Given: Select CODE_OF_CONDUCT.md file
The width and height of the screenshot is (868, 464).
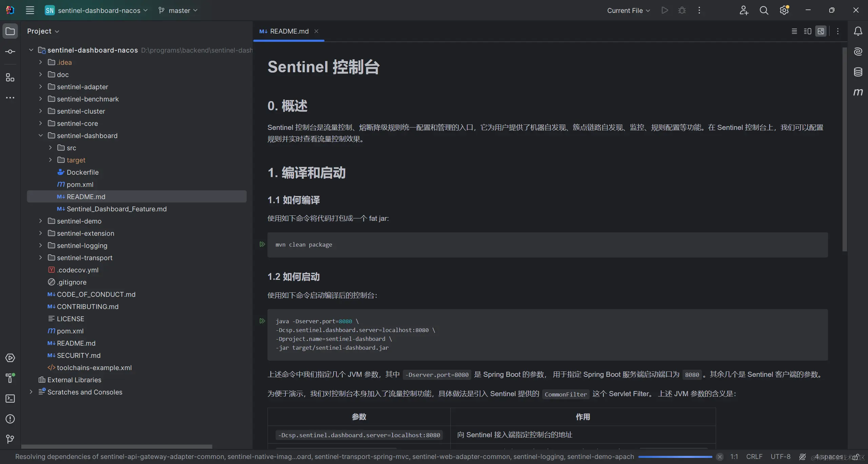Looking at the screenshot, I should point(96,294).
